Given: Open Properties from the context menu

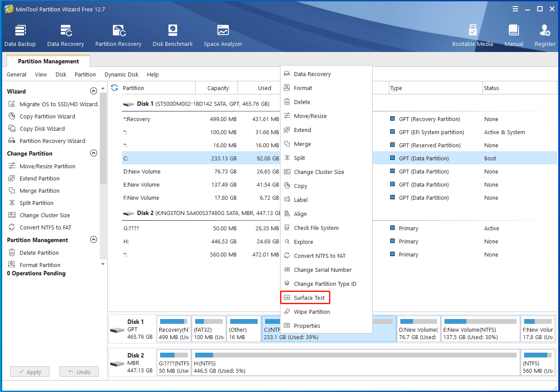Looking at the screenshot, I should pyautogui.click(x=326, y=326).
